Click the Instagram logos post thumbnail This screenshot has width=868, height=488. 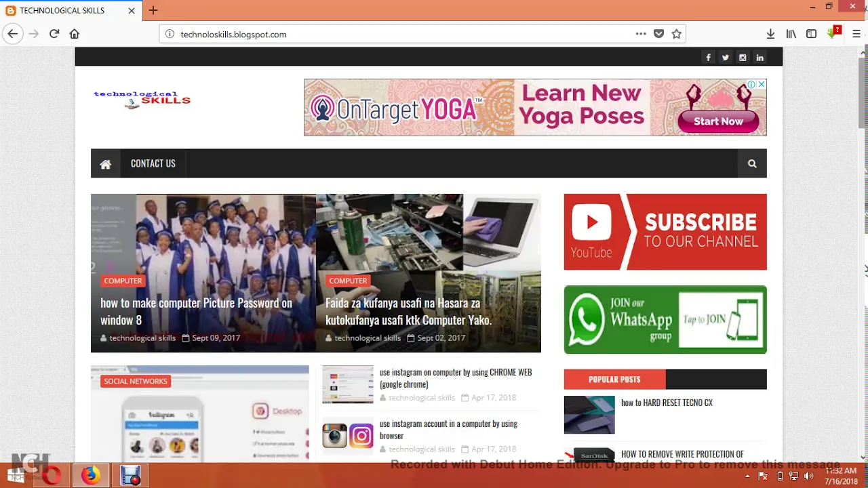point(348,435)
